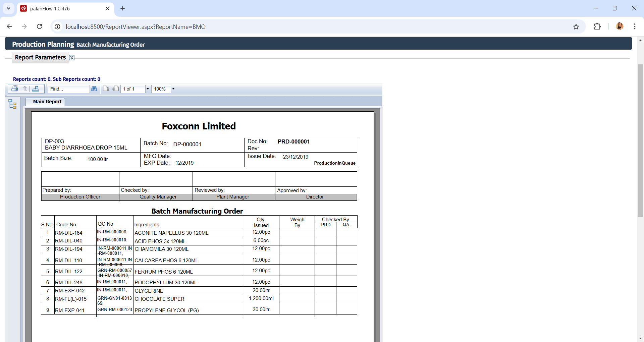Select the Main Report tab
Screen dimensions: 644x342
click(47, 102)
